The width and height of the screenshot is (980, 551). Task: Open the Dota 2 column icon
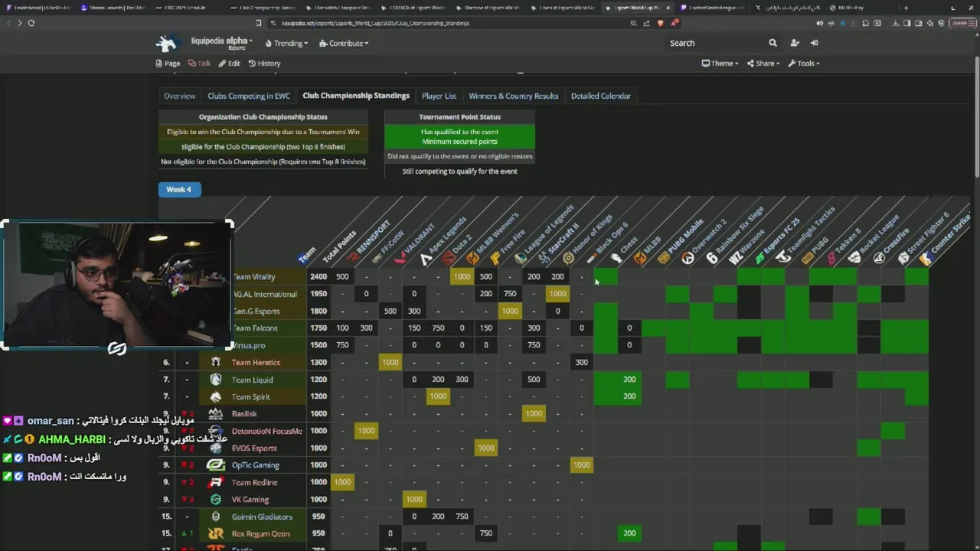(x=449, y=258)
